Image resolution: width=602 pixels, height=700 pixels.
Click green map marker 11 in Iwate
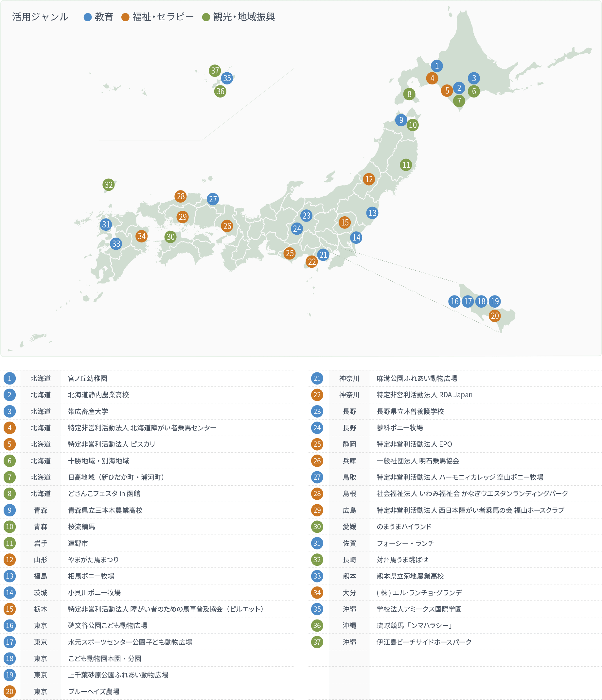[406, 165]
